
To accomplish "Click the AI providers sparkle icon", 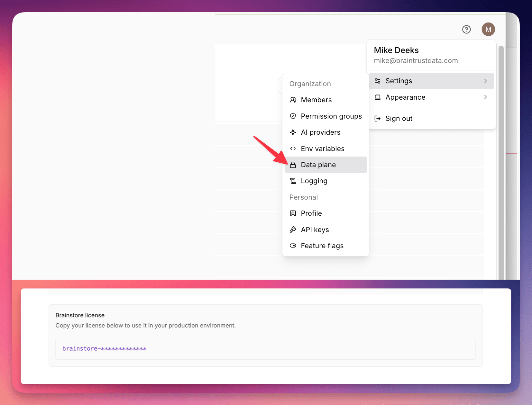I will pos(293,132).
